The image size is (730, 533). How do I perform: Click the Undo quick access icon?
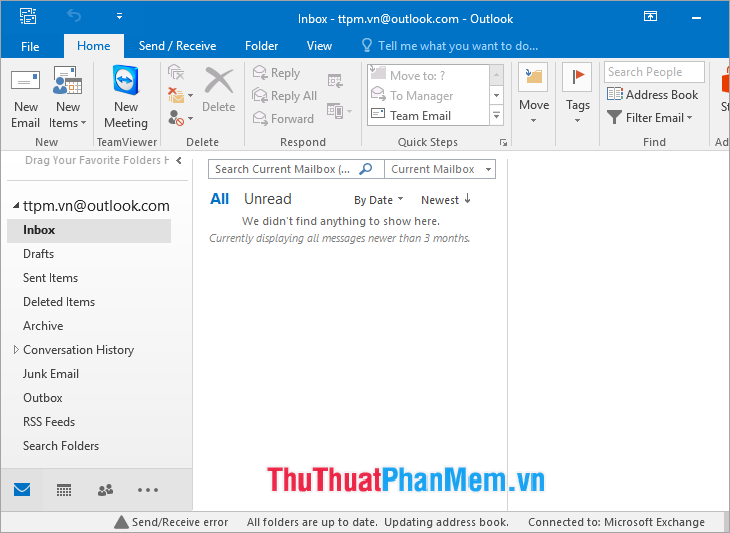(x=74, y=16)
